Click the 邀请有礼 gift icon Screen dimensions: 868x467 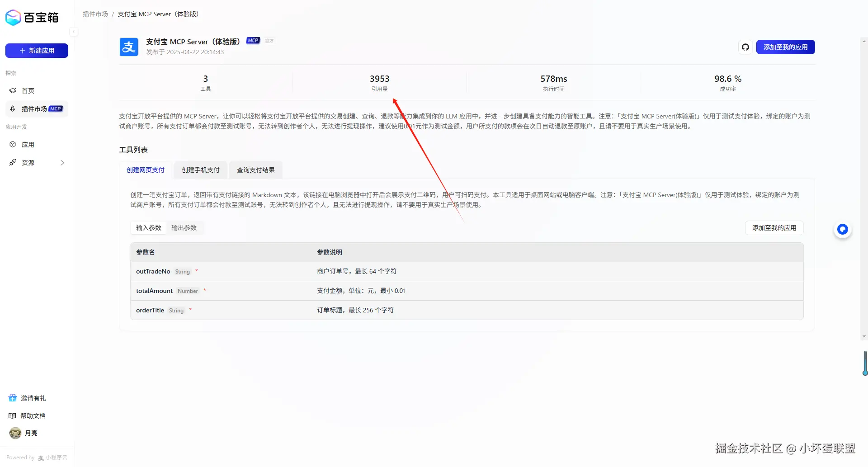pos(13,398)
